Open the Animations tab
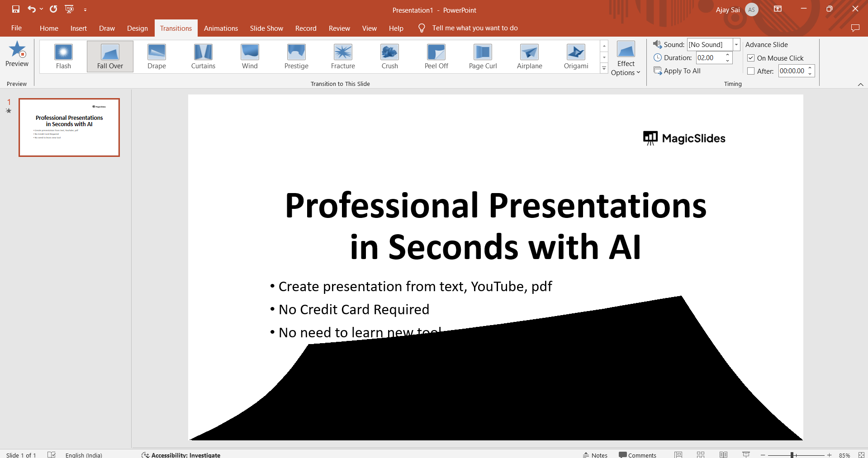This screenshot has width=868, height=458. point(221,28)
